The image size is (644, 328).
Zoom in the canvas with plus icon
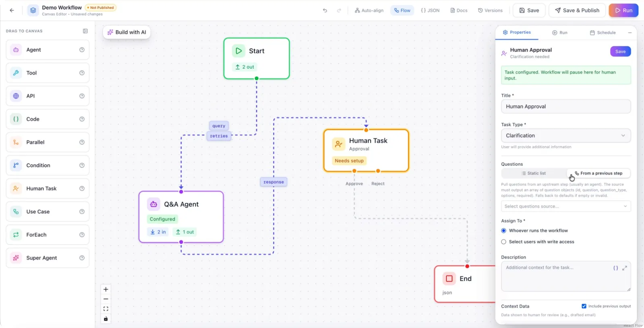click(106, 289)
